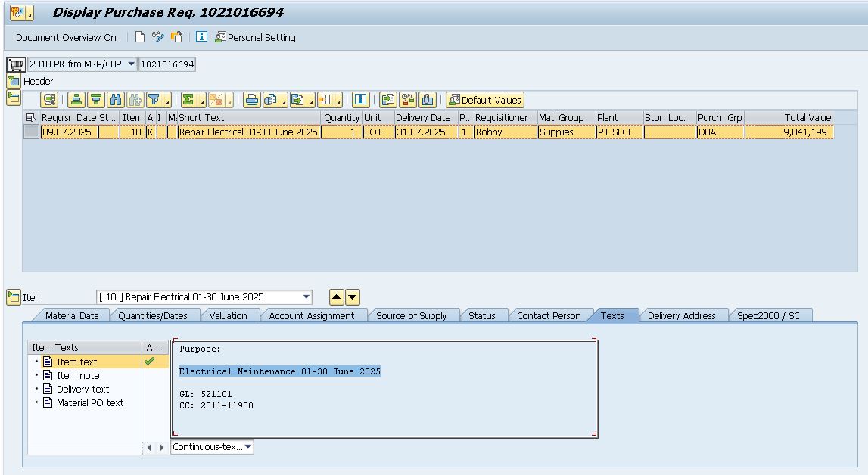Select the Texts tab

coord(612,315)
